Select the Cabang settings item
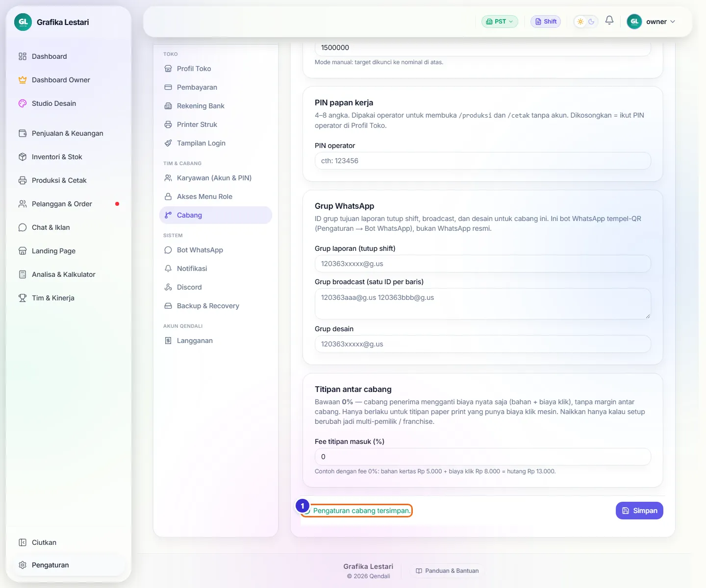 [x=216, y=215]
